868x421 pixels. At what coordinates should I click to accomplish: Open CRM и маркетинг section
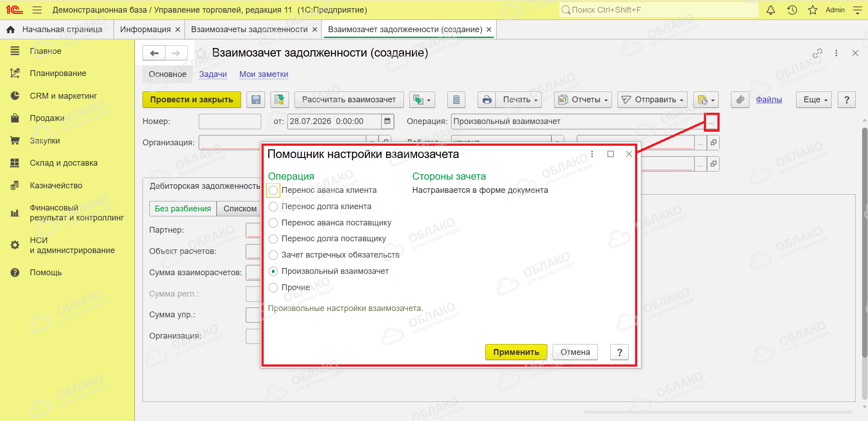click(x=63, y=96)
